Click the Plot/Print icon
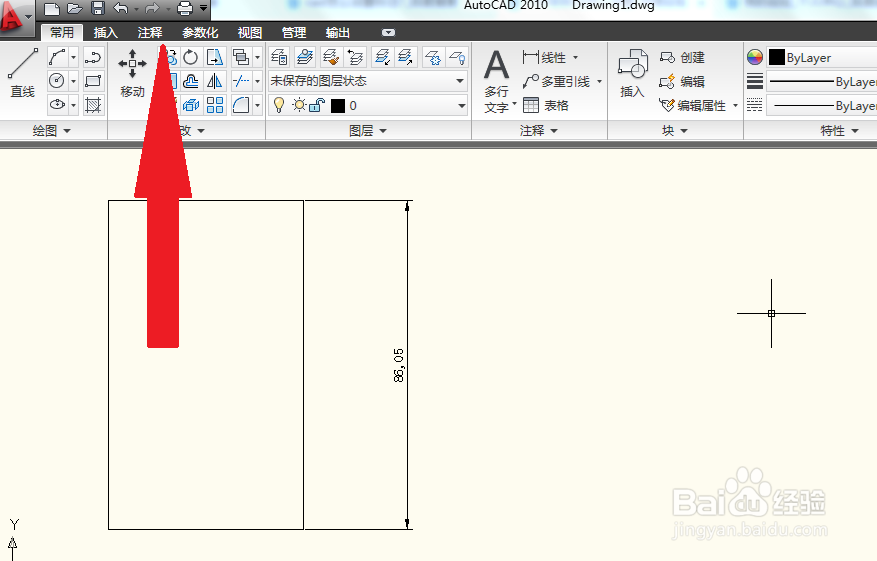Screen dimensions: 877x561 [x=185, y=8]
